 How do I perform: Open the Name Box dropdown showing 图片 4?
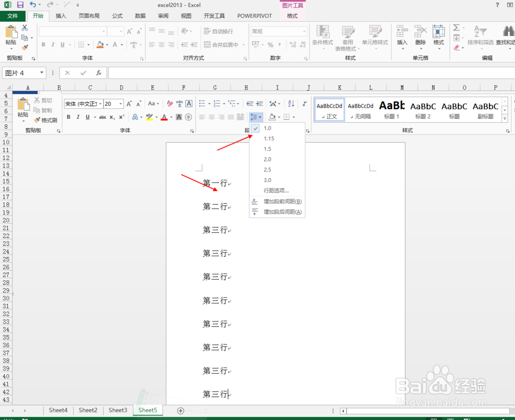(x=42, y=73)
